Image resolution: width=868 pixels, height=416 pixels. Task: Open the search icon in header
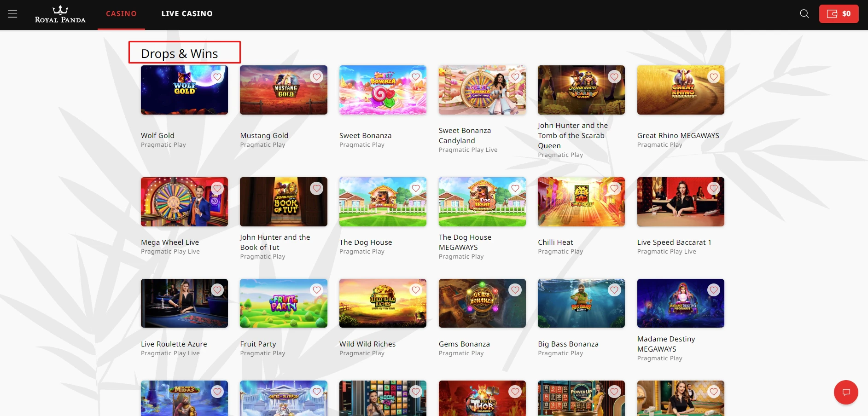point(804,14)
